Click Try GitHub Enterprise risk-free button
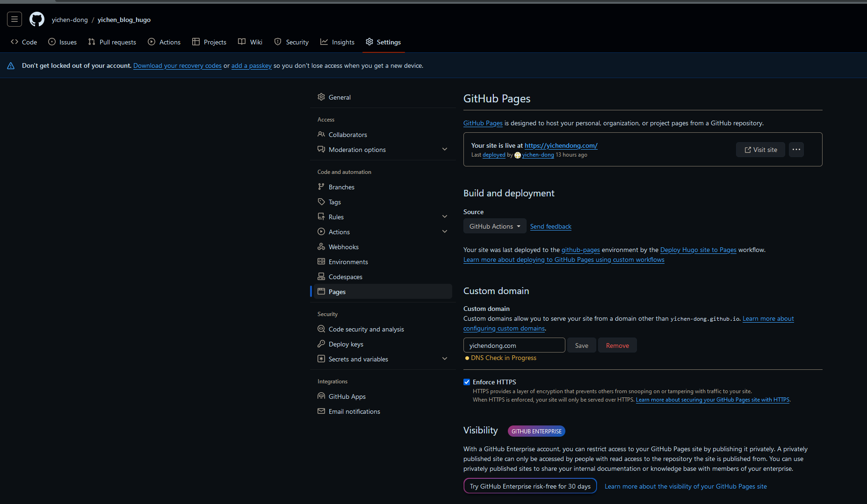 [x=530, y=486]
